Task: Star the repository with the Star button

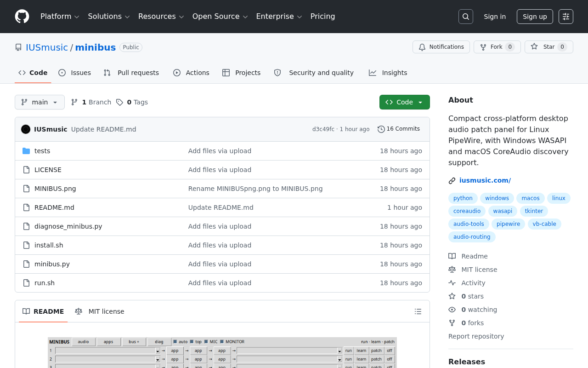Action: point(549,47)
